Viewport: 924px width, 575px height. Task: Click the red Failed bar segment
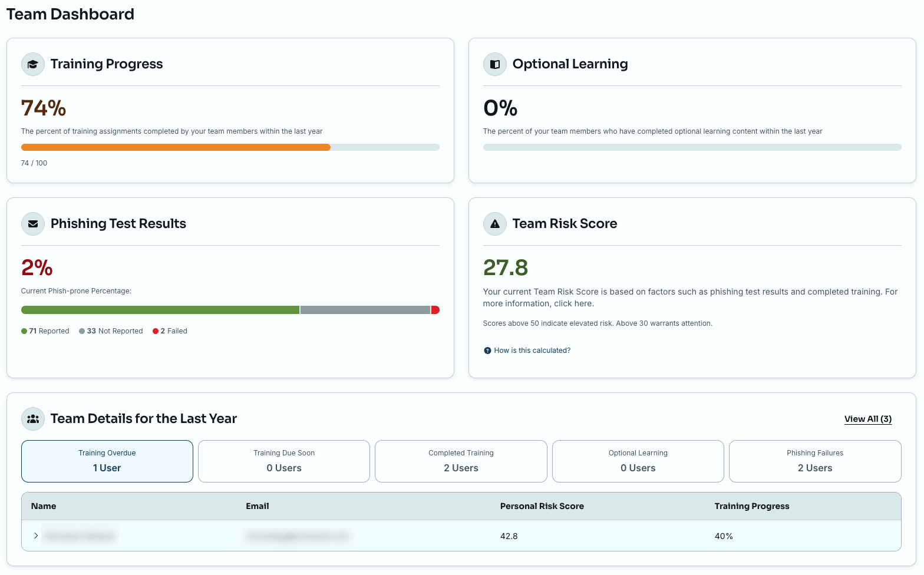pos(435,310)
